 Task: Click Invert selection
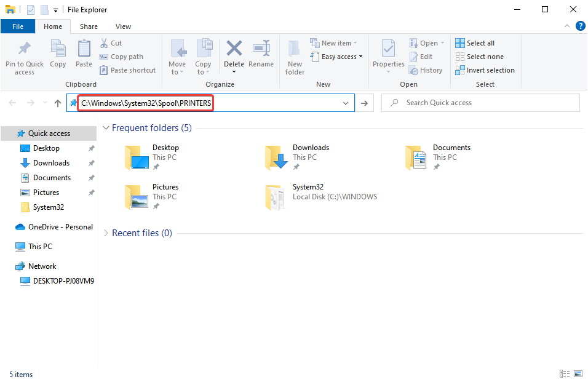(x=485, y=70)
